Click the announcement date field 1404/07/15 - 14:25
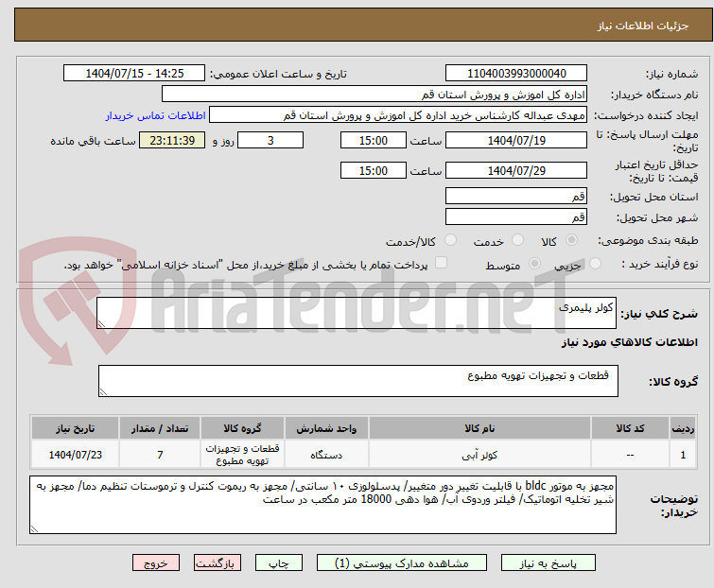This screenshot has height=588, width=714. point(134,74)
